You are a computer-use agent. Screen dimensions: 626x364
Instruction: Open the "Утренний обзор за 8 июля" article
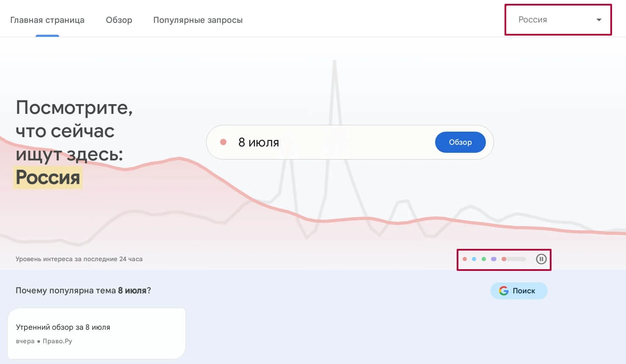click(x=63, y=327)
